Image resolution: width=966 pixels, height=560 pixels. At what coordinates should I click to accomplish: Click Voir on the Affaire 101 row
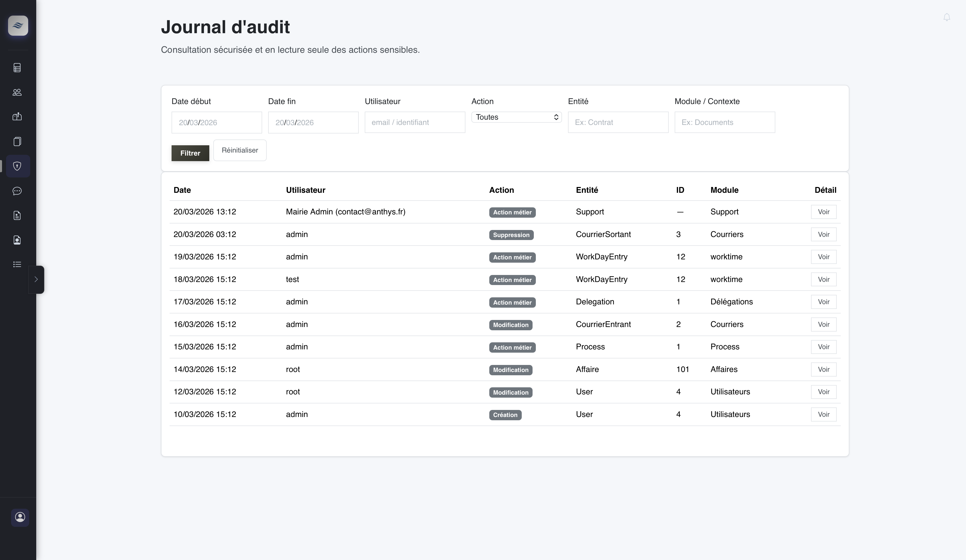[823, 369]
